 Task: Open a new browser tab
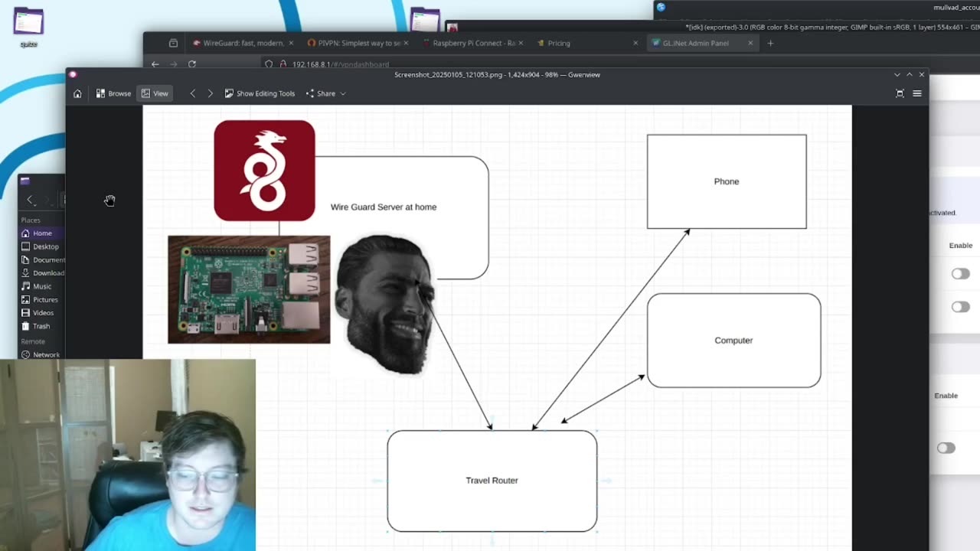(x=770, y=43)
